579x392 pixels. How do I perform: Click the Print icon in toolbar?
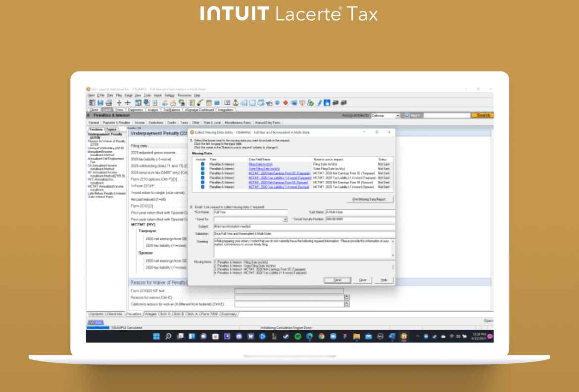(108, 103)
